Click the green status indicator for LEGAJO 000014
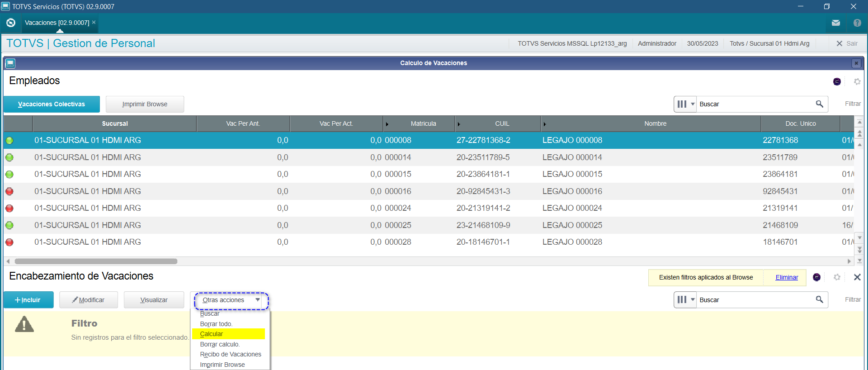This screenshot has height=370, width=868. 9,157
